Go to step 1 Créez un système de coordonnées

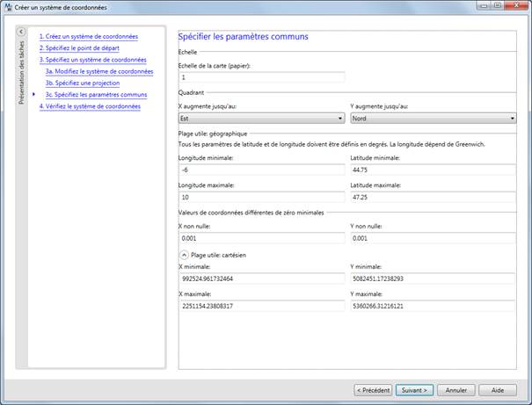point(88,37)
